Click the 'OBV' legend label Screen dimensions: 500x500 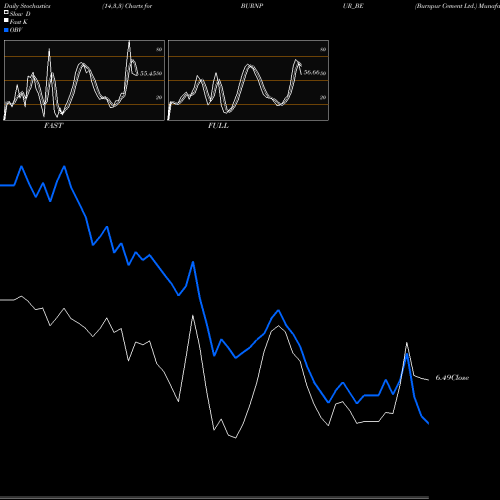point(16,30)
